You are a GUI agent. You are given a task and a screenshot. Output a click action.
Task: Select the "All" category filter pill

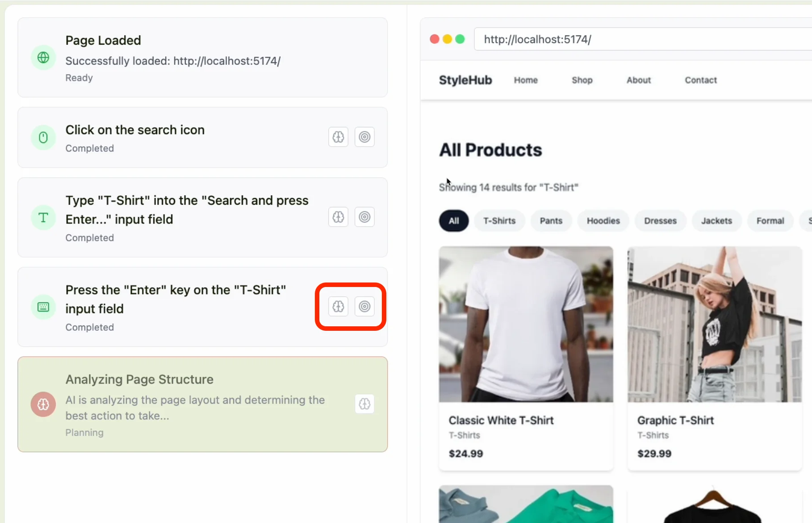[453, 221]
